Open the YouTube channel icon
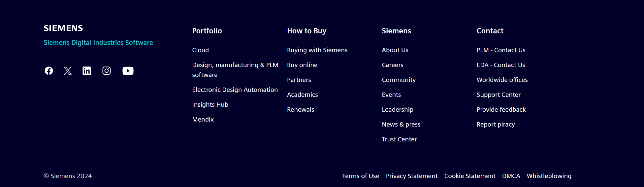The height and width of the screenshot is (187, 644). [x=128, y=71]
